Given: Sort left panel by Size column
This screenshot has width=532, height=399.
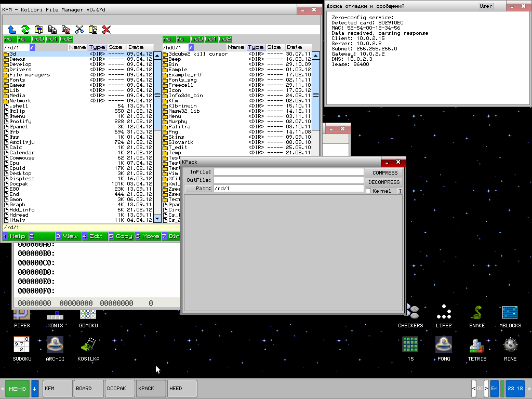Looking at the screenshot, I should pos(115,47).
